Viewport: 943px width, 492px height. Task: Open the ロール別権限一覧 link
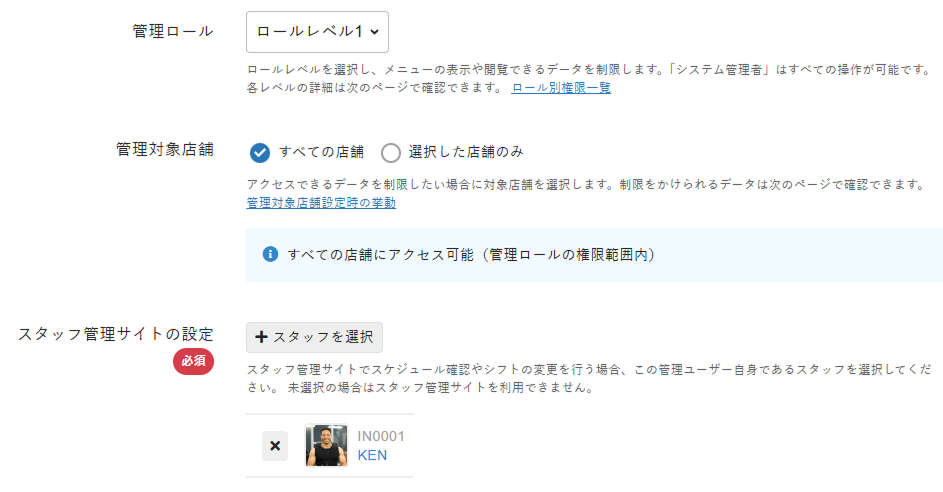561,88
